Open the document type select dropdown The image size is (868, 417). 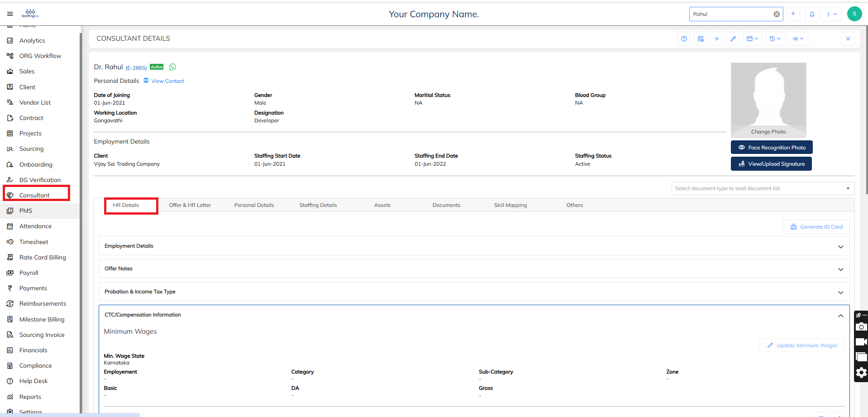coord(763,188)
